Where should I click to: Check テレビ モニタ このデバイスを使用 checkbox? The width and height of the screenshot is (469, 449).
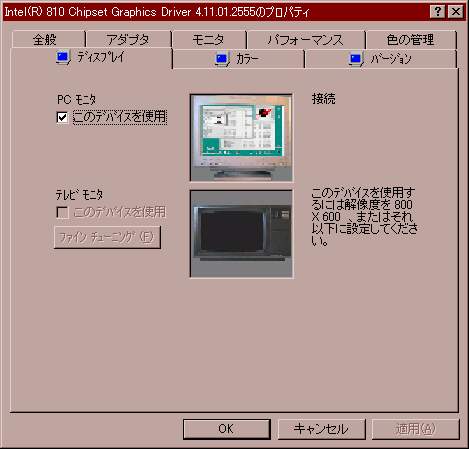pyautogui.click(x=62, y=212)
